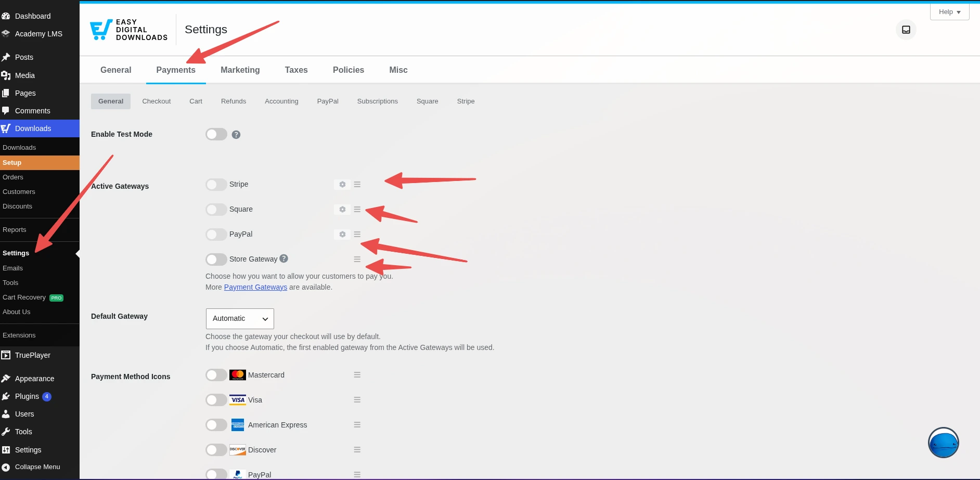Open the Cart sub-tab

[x=196, y=101]
